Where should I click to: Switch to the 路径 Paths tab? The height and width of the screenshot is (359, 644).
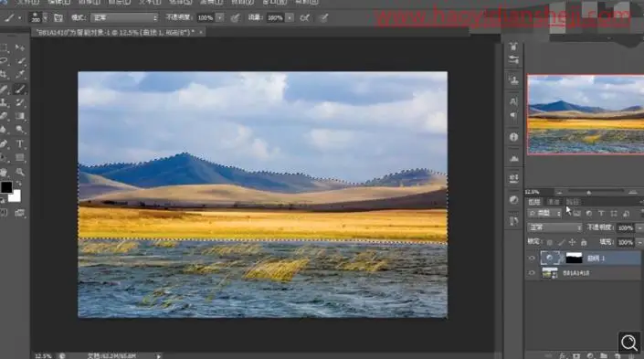573,202
